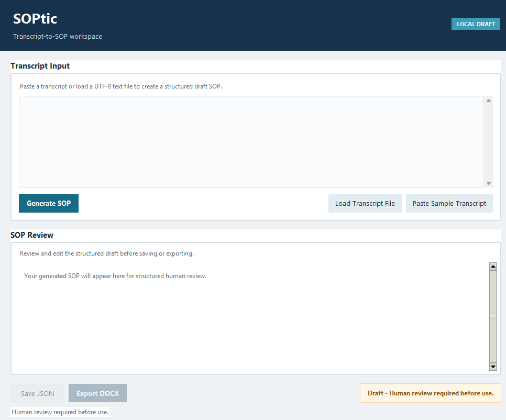Click the Save JSON button
Viewport: 506px width, 420px height.
point(37,393)
